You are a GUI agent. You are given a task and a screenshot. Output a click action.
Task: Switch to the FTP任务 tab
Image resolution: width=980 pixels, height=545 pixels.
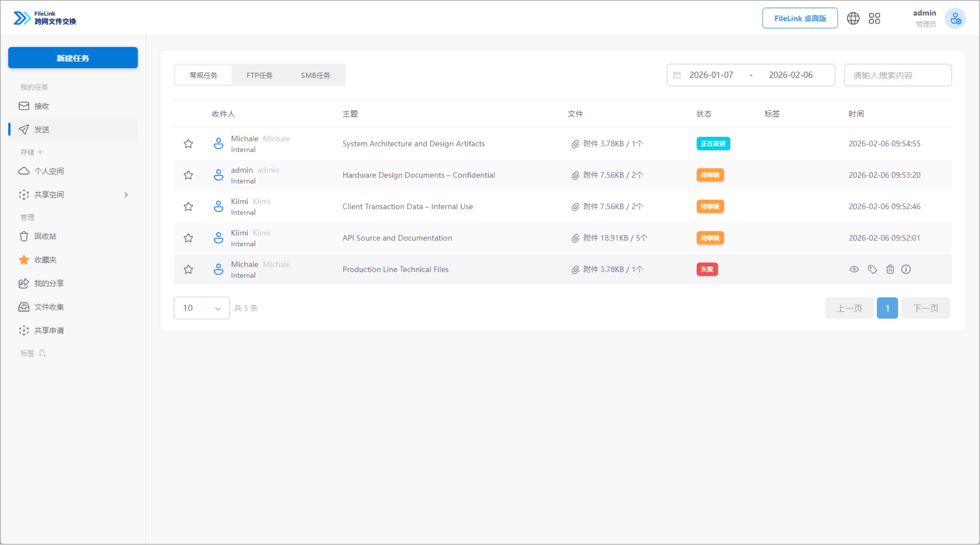click(260, 75)
